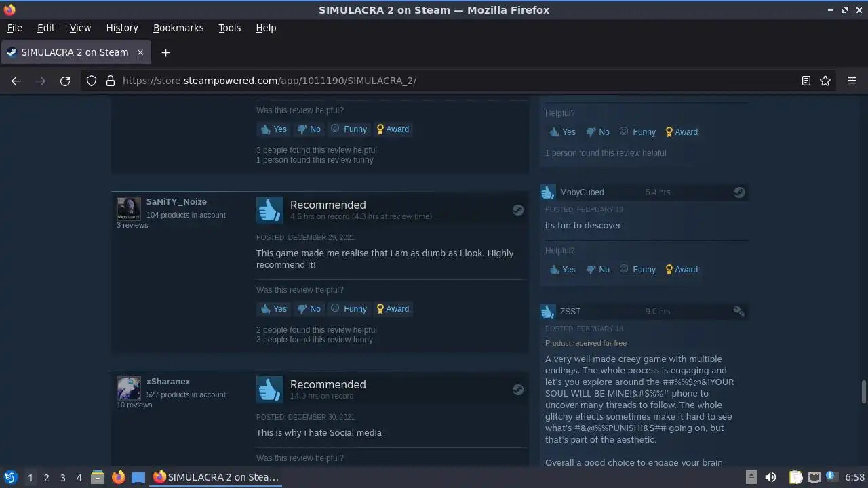Mark MobyCubed's review as Funny

(637, 270)
